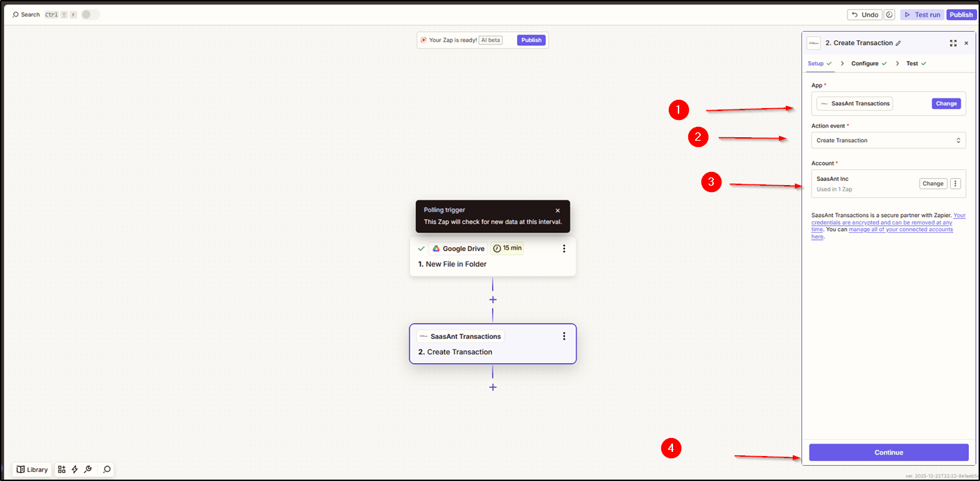Click the version history clock icon
The image size is (980, 481).
tap(890, 15)
